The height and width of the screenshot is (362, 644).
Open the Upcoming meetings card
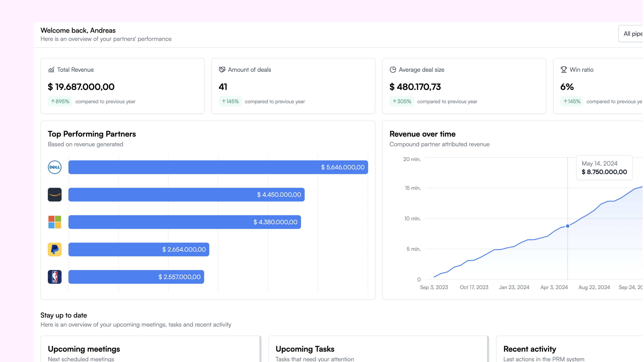click(x=84, y=349)
